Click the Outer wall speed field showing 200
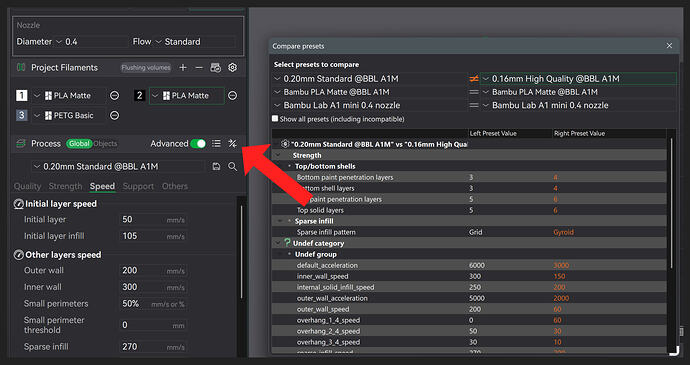690x365 pixels. pyautogui.click(x=153, y=271)
